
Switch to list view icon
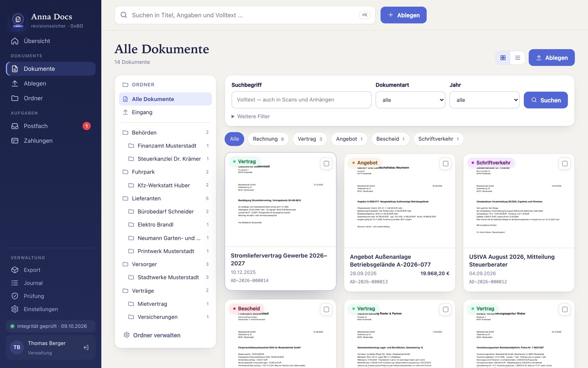[517, 58]
